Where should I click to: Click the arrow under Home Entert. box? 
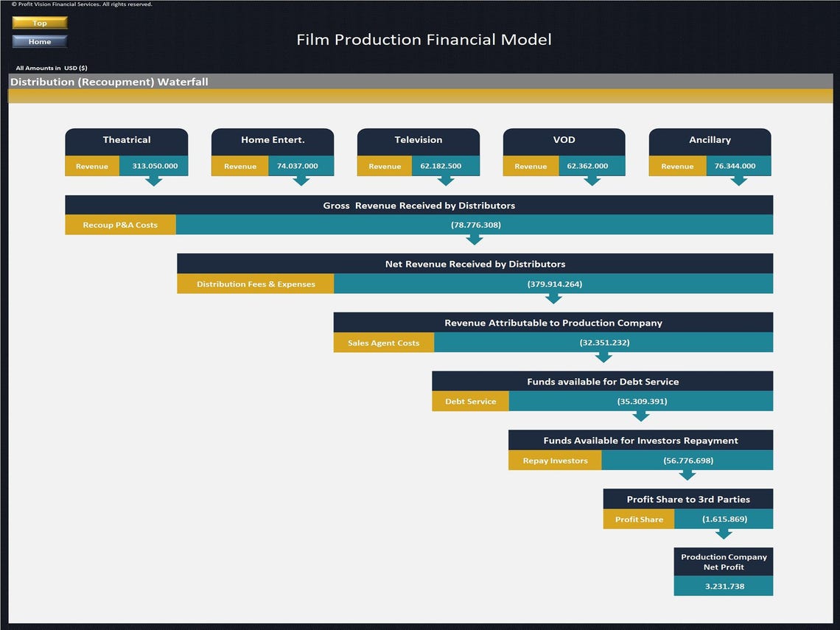(x=302, y=179)
